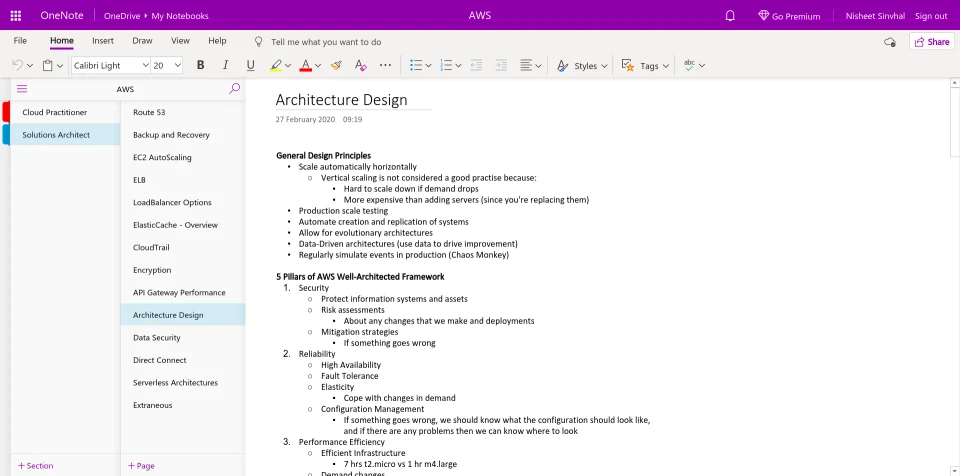Expand the Undo dropdown arrow
This screenshot has width=960, height=476.
click(29, 66)
